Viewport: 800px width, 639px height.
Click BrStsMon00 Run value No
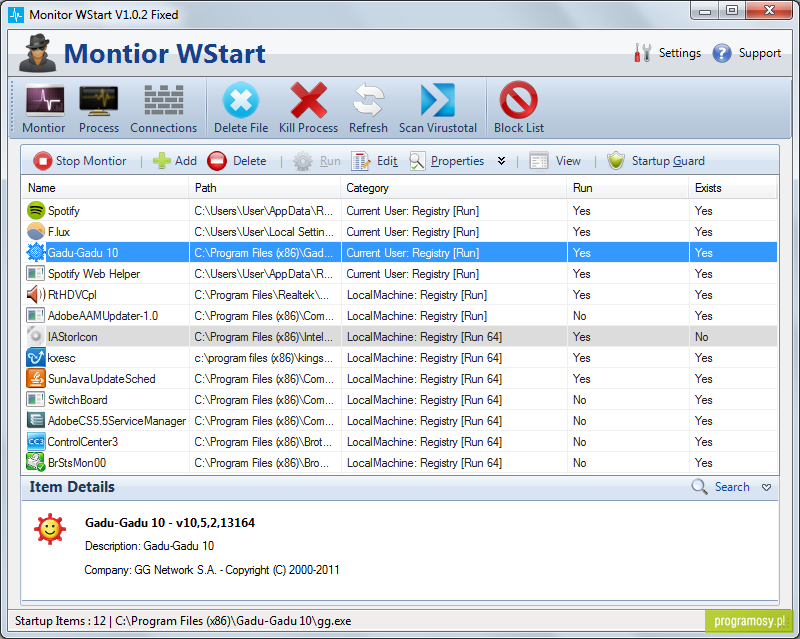580,463
